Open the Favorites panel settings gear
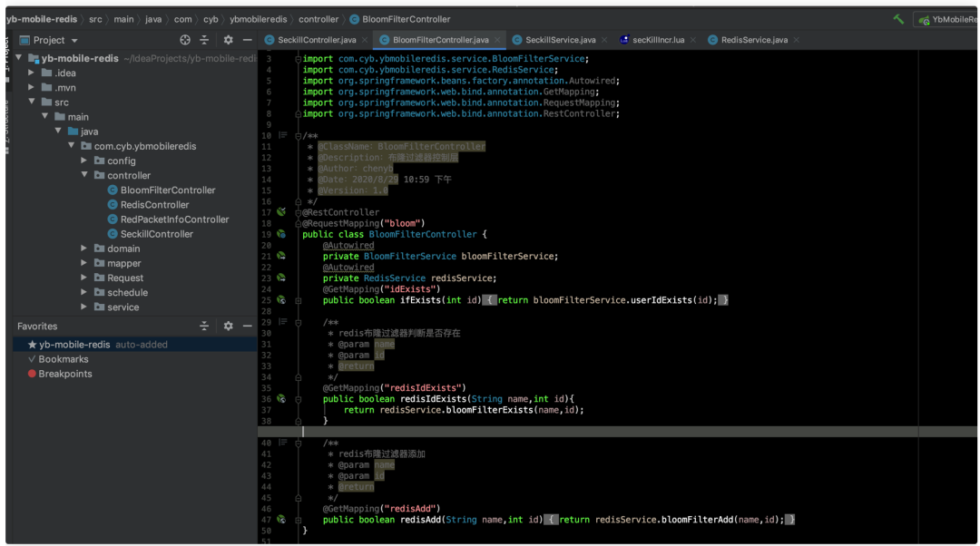Screen dimensions: 980x546 [x=228, y=326]
